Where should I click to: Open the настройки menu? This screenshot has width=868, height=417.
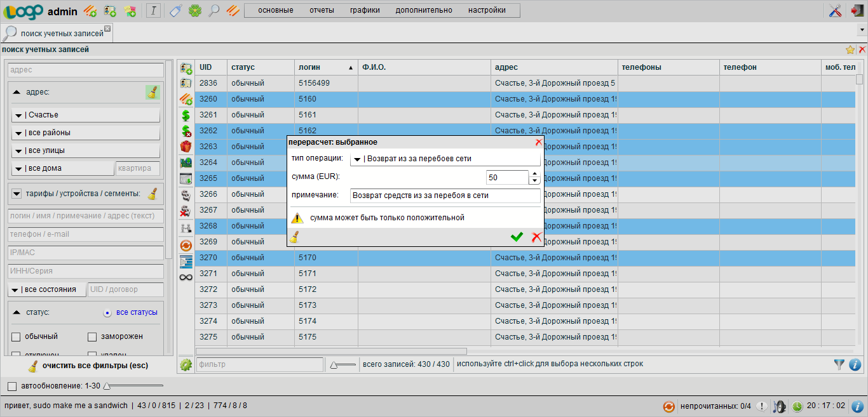(487, 10)
